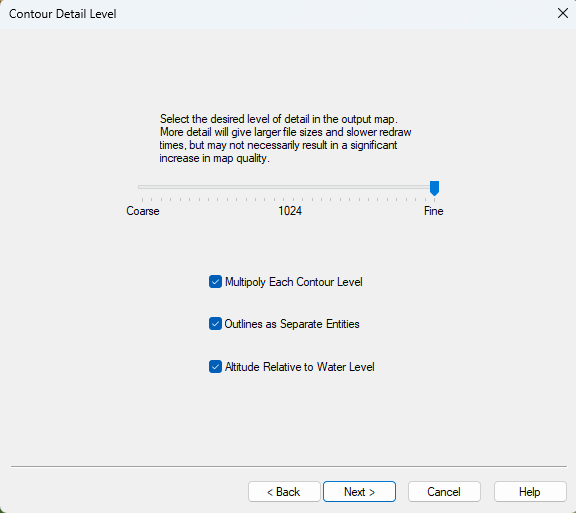The height and width of the screenshot is (513, 576).
Task: Click the horizontal separator above the buttons
Action: [x=289, y=466]
